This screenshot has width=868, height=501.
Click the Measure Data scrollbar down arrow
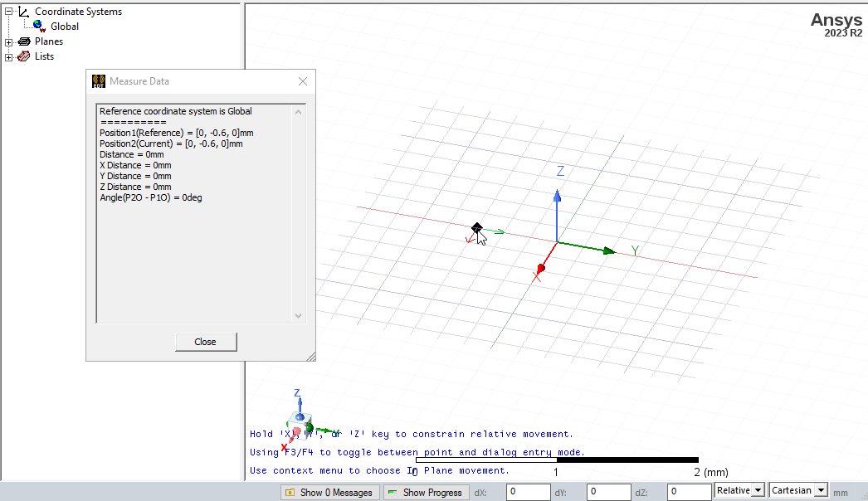pos(298,315)
